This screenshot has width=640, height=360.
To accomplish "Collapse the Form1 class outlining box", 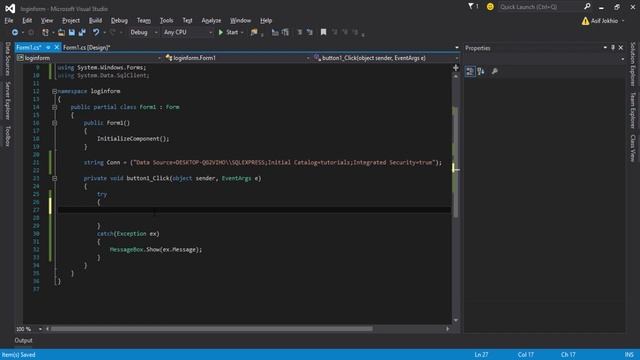I will [54, 107].
